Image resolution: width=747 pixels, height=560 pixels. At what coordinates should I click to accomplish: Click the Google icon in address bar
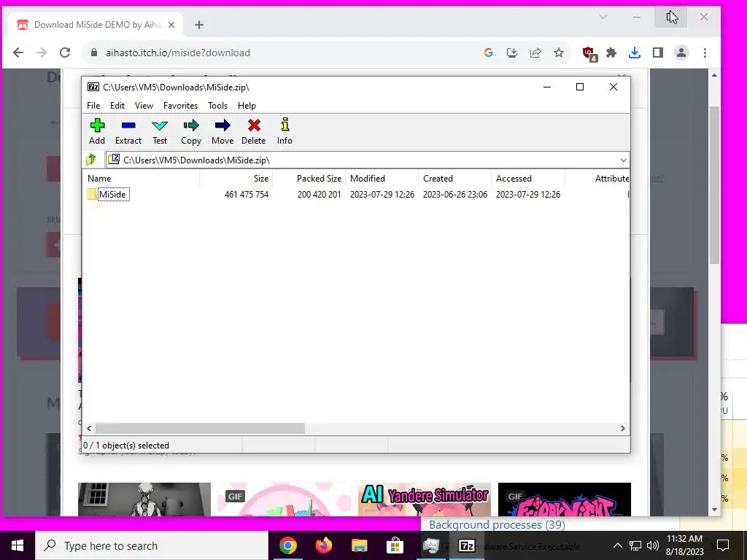(x=488, y=52)
